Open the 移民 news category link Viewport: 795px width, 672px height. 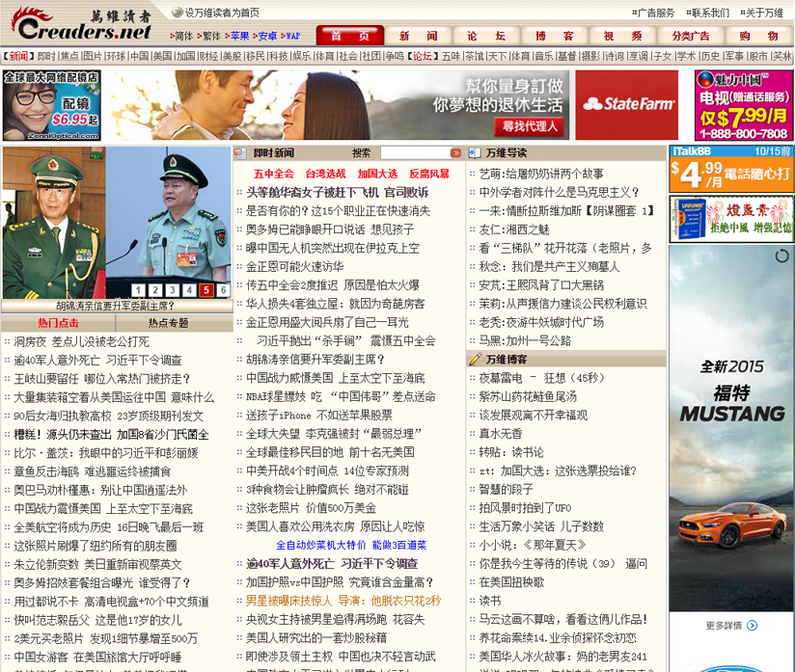pos(255,56)
